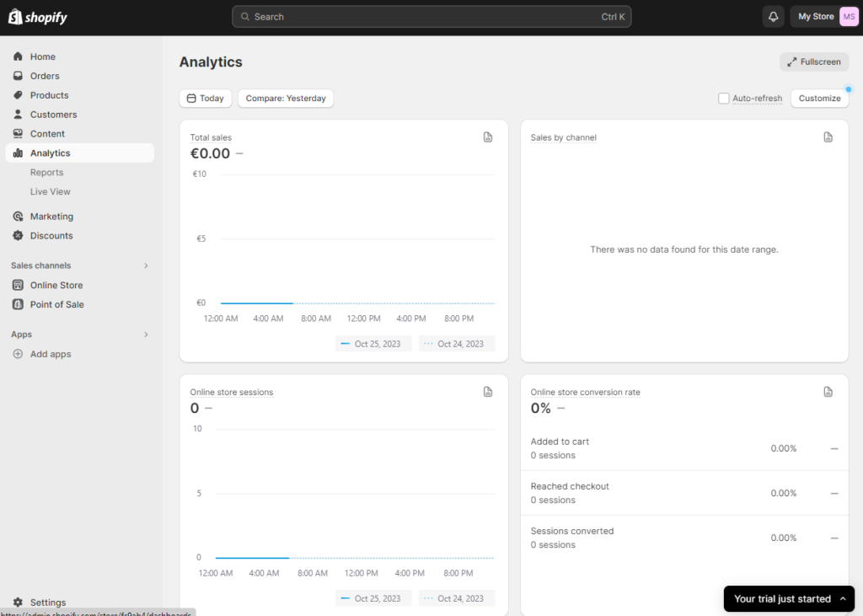Screen dimensions: 863x616
Task: Click Oct 24, 2023 legend in sessions chart
Action: click(457, 598)
